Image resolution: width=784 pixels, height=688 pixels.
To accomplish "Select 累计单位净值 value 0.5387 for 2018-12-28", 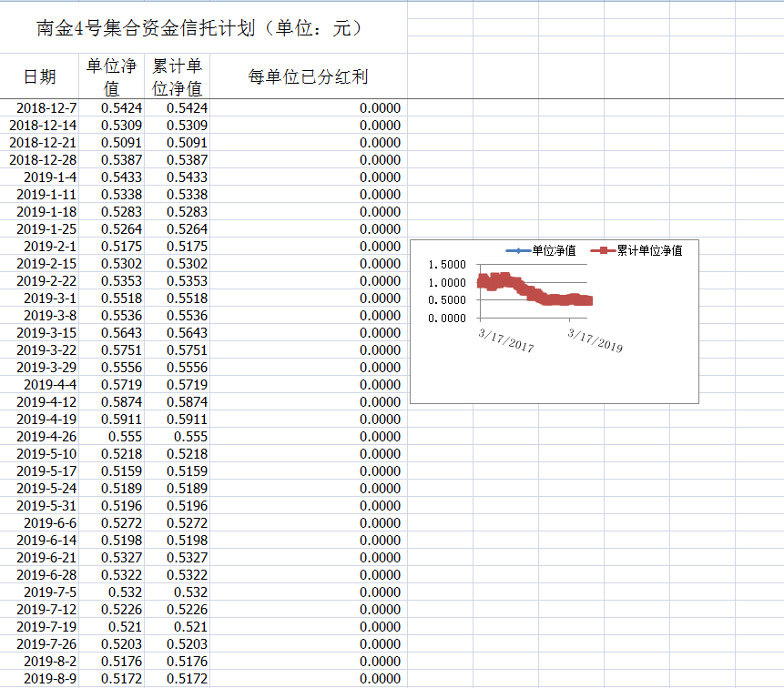I will 177,160.
